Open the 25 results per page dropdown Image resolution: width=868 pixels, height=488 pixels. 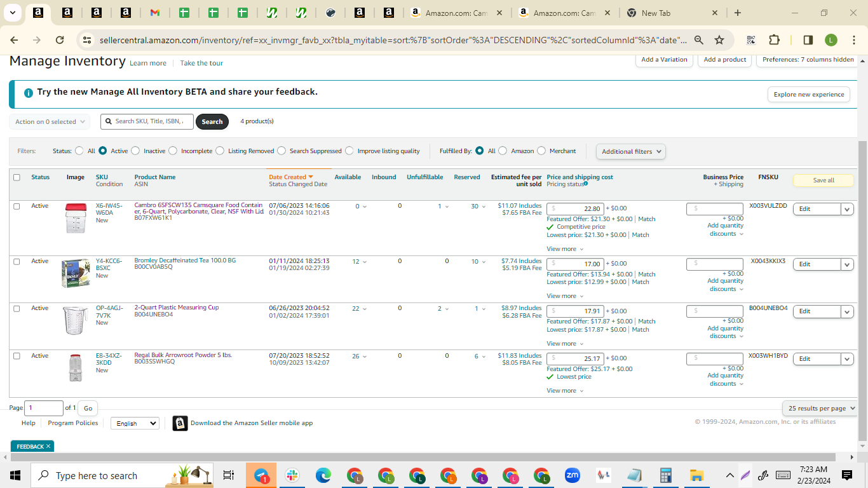pos(820,409)
